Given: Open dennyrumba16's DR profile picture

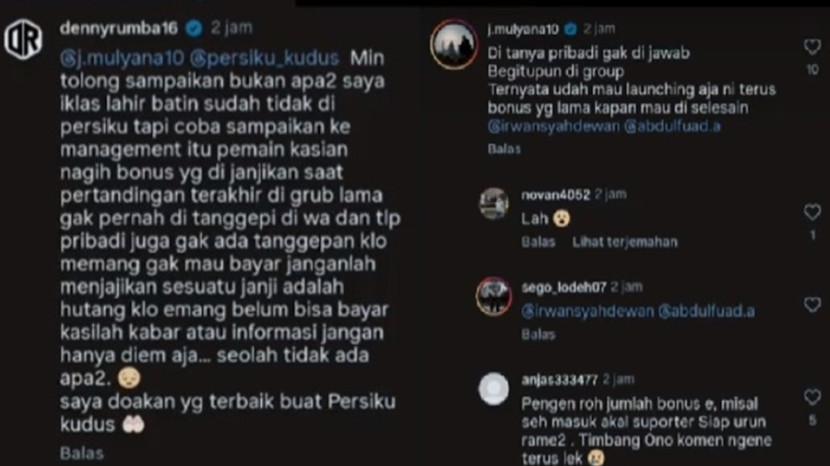Looking at the screenshot, I should (x=23, y=40).
